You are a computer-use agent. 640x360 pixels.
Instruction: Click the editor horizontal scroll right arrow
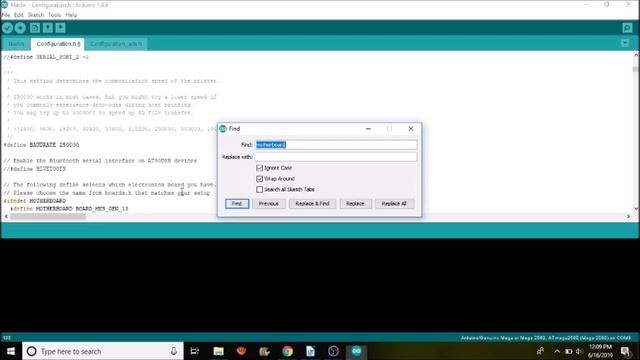628,217
